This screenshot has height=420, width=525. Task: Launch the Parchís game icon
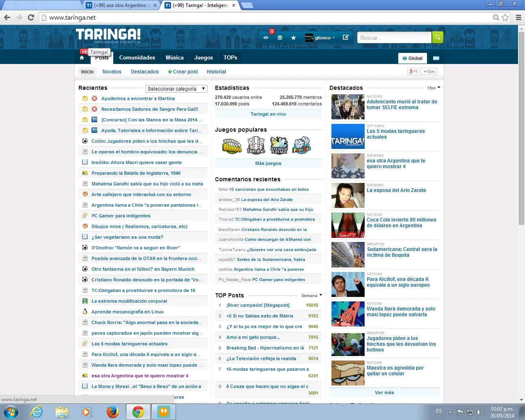click(x=301, y=146)
